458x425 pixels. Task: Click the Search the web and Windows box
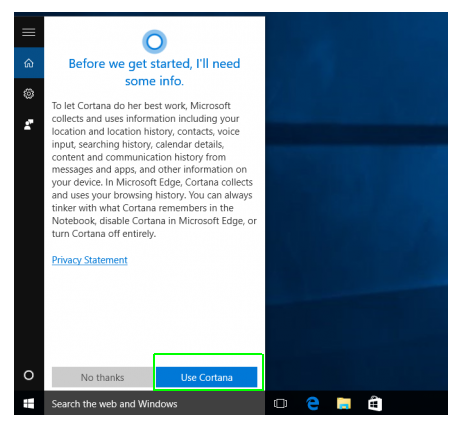pyautogui.click(x=154, y=404)
